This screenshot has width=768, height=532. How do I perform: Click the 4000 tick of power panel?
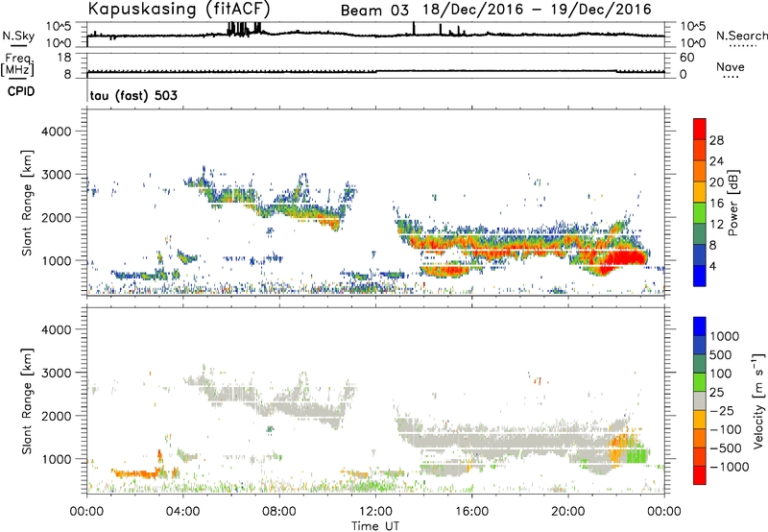click(56, 132)
